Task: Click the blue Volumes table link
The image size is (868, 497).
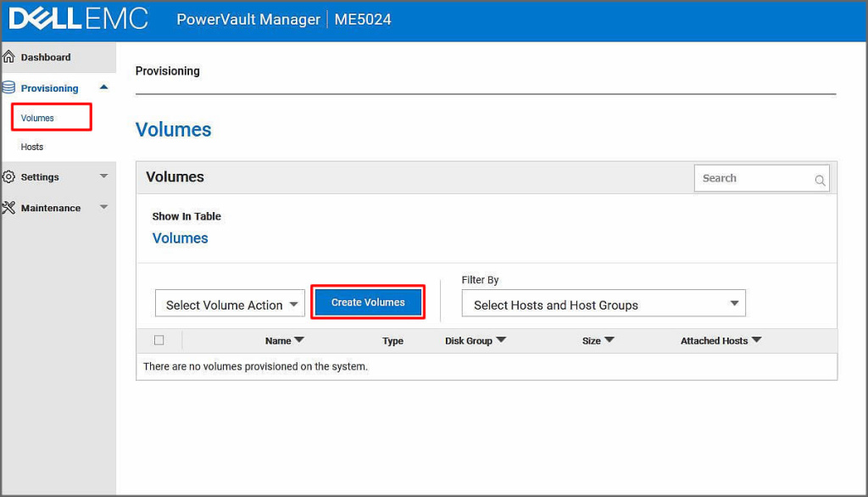Action: click(180, 238)
